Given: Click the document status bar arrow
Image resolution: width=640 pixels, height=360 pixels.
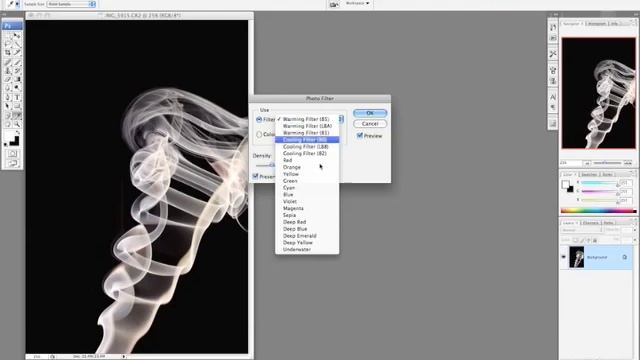Looking at the screenshot, I should [124, 356].
